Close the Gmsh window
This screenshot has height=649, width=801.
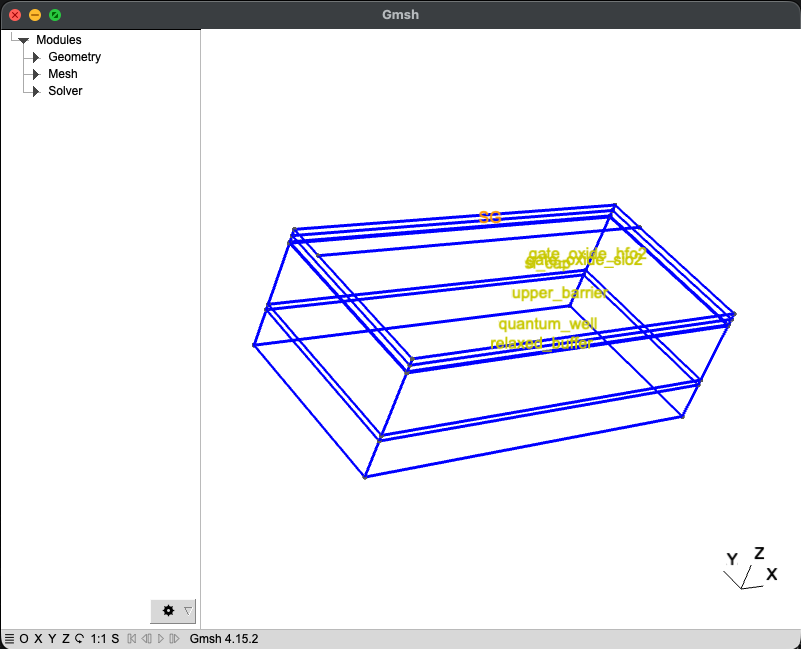[15, 15]
